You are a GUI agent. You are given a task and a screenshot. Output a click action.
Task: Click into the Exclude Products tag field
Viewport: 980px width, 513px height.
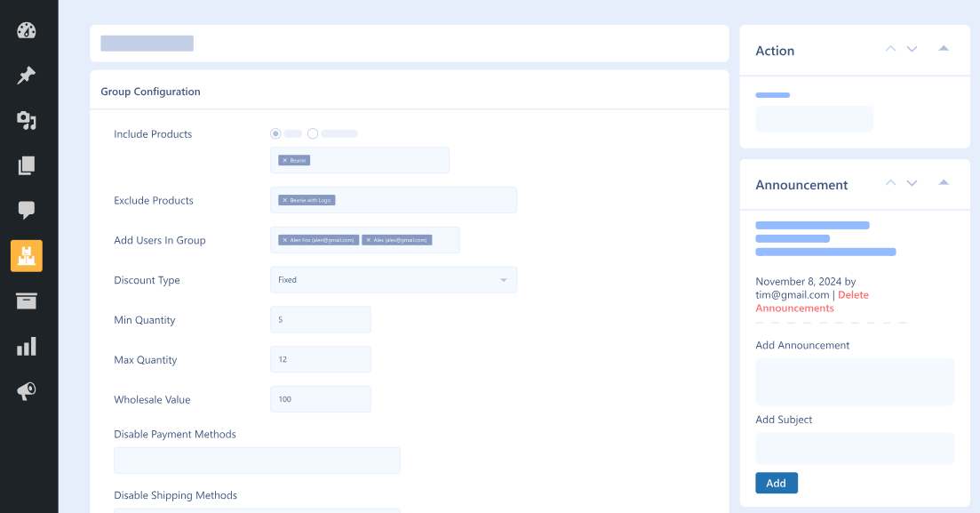point(393,200)
